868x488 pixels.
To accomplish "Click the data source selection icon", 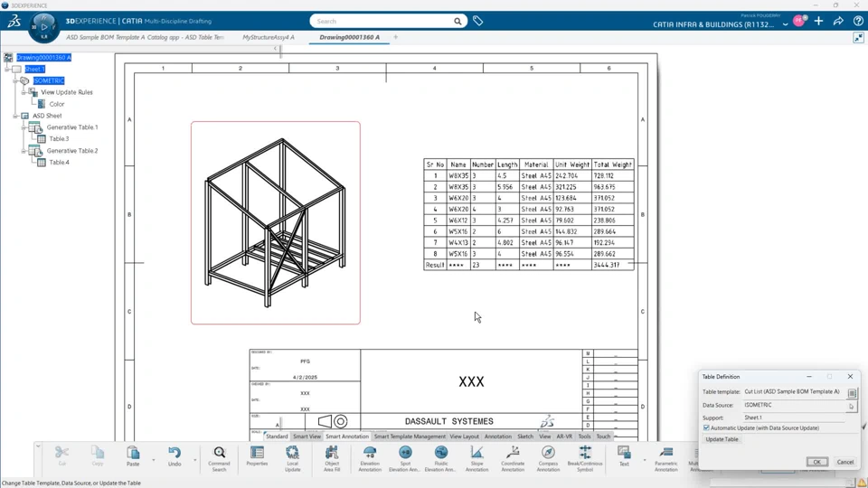I will [x=852, y=406].
